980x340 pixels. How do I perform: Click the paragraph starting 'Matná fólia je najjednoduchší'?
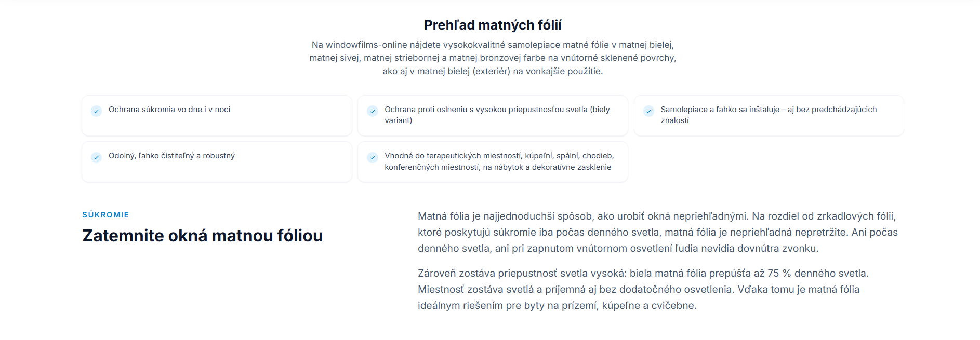658,232
